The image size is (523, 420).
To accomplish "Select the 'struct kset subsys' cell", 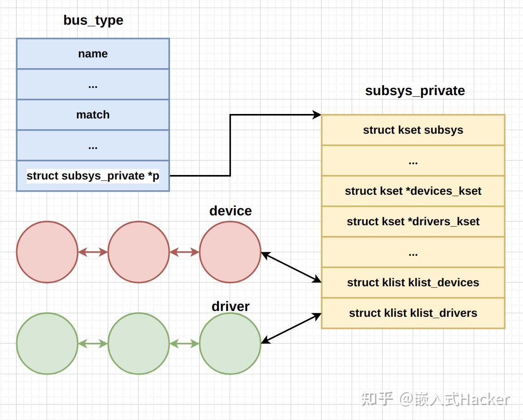I will click(x=413, y=130).
